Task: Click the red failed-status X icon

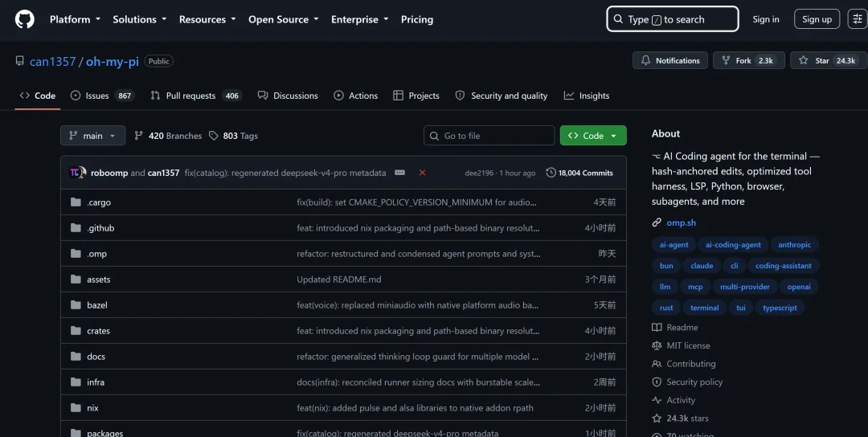Action: [x=423, y=173]
